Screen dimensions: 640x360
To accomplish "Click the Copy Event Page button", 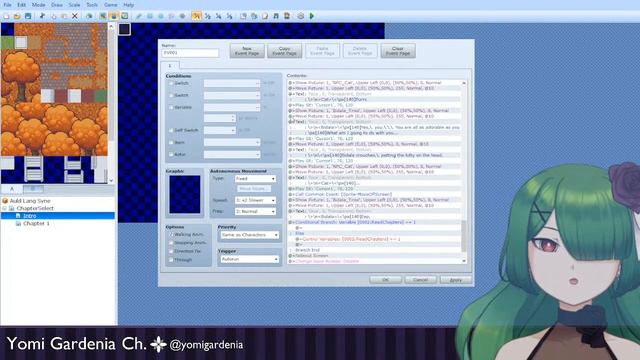I will (x=284, y=51).
